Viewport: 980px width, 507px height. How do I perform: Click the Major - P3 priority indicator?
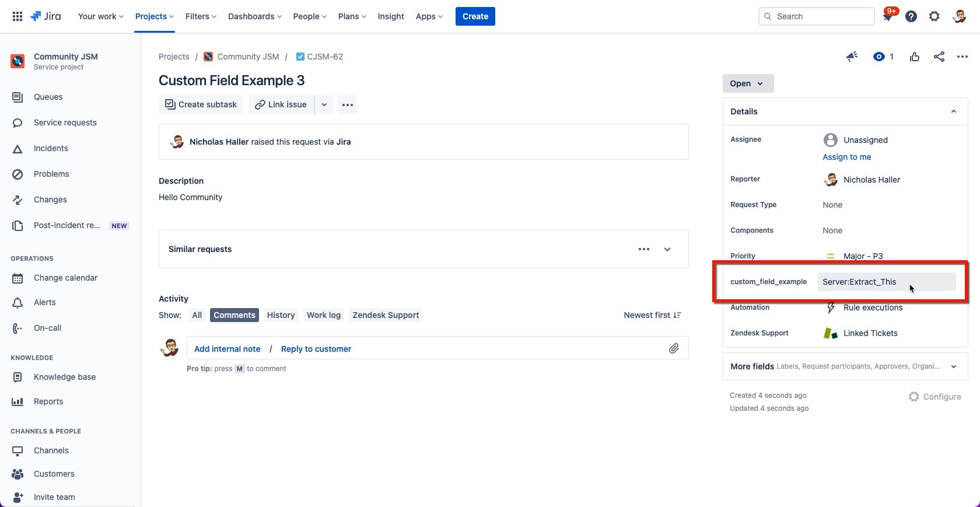(x=855, y=256)
